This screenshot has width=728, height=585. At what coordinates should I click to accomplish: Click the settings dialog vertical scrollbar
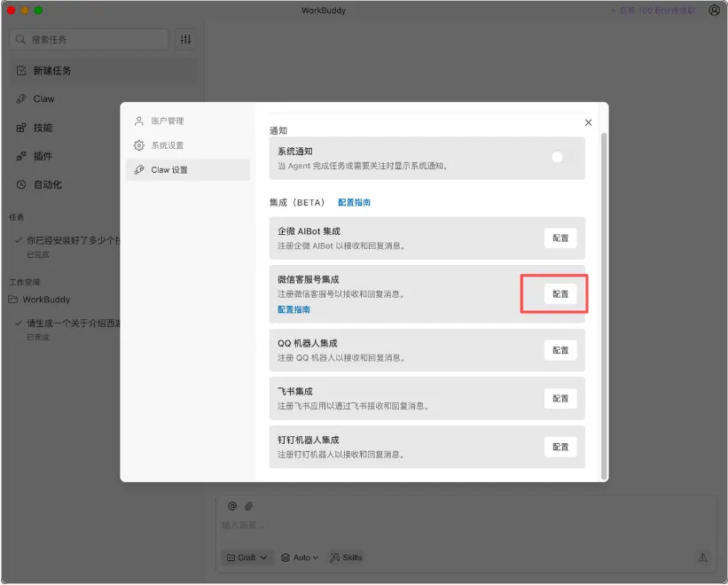[x=604, y=306]
